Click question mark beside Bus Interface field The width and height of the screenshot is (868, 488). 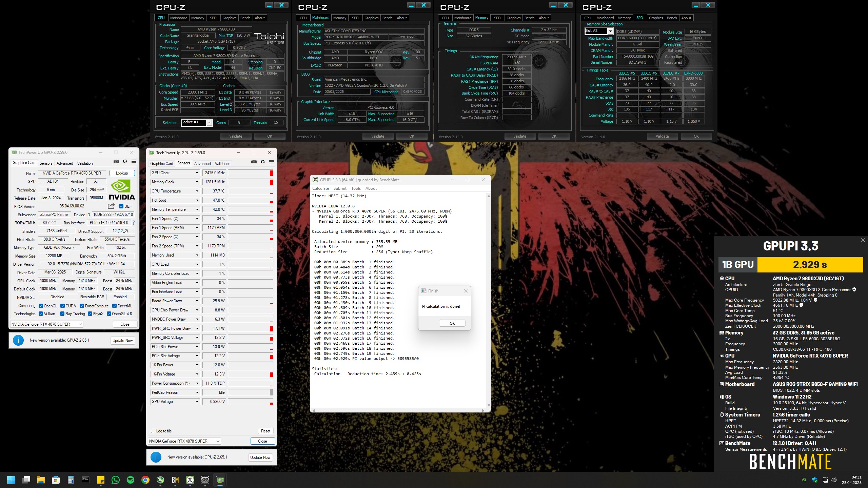pos(134,223)
